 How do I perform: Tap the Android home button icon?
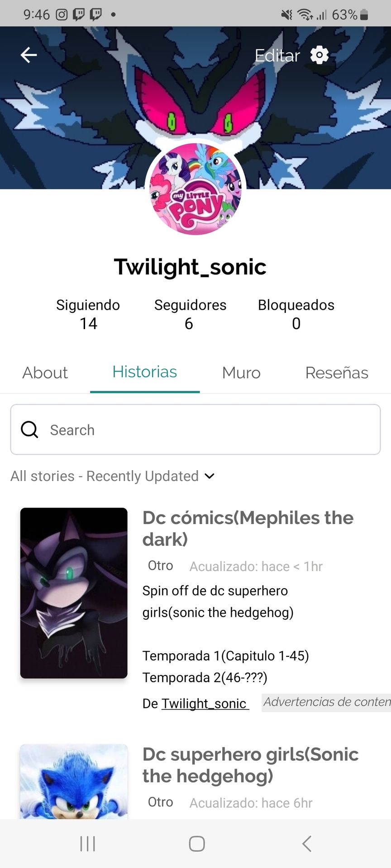(197, 844)
